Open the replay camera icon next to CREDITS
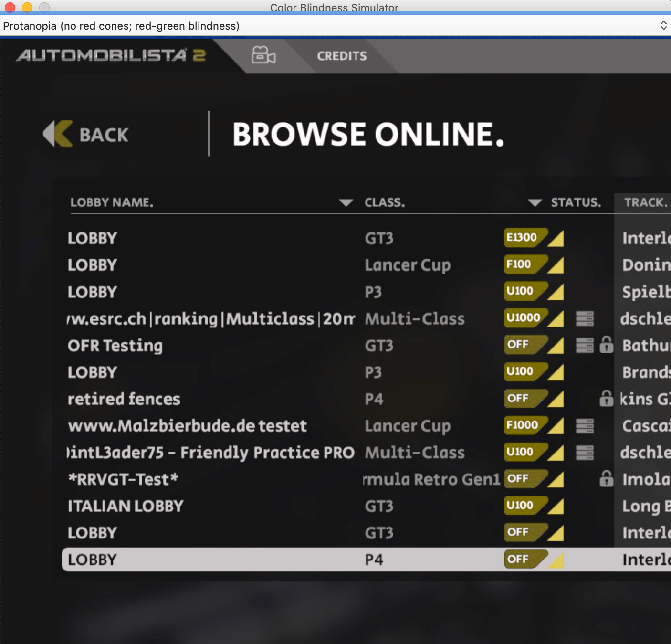671x644 pixels. click(263, 55)
